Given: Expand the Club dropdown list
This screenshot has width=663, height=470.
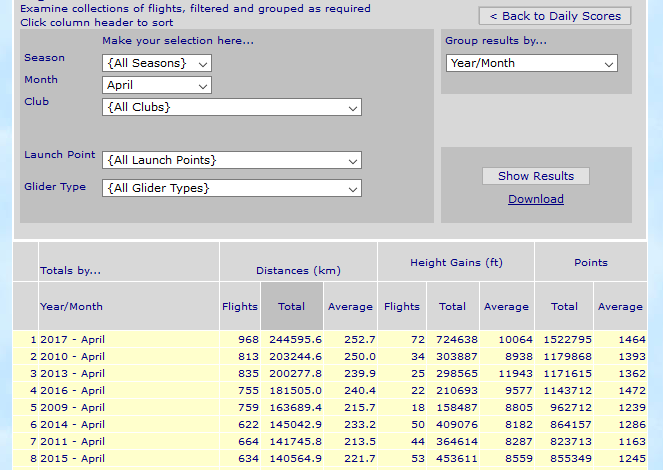Looking at the screenshot, I should tap(231, 107).
